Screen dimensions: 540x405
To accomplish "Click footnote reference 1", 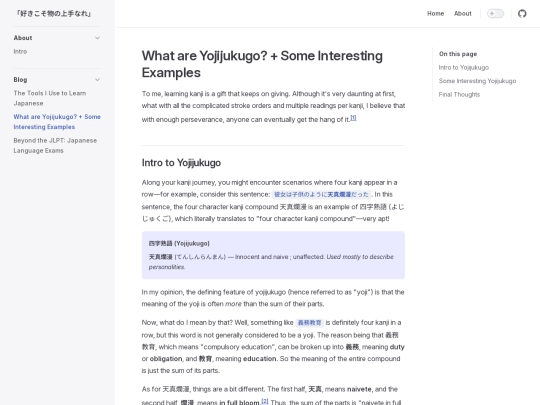I will pyautogui.click(x=353, y=118).
